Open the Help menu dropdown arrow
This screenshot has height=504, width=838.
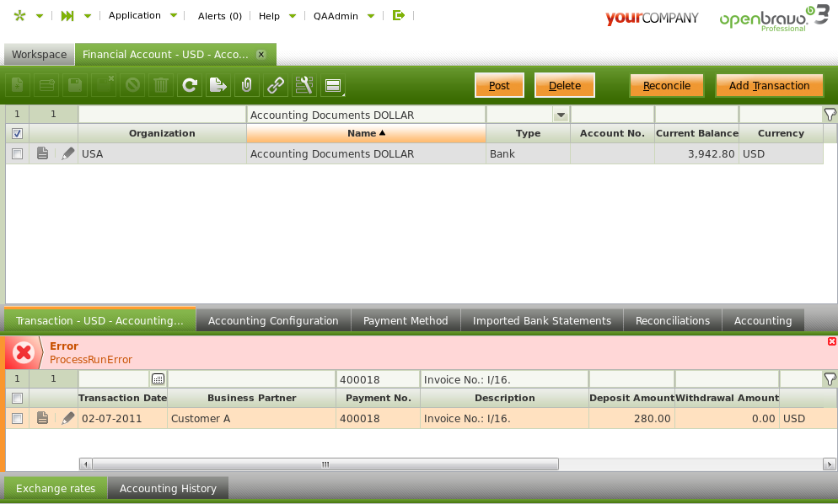click(293, 16)
